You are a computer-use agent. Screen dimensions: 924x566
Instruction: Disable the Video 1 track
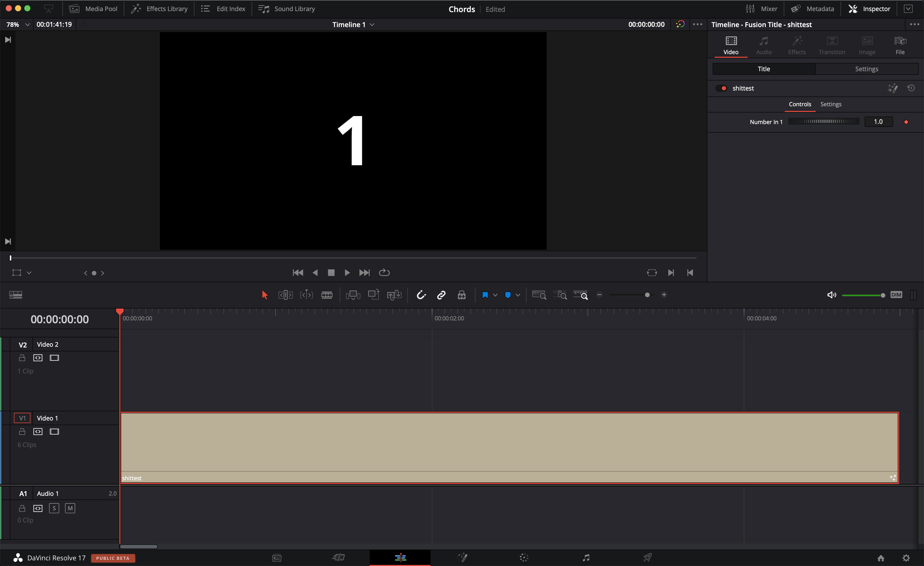click(54, 432)
